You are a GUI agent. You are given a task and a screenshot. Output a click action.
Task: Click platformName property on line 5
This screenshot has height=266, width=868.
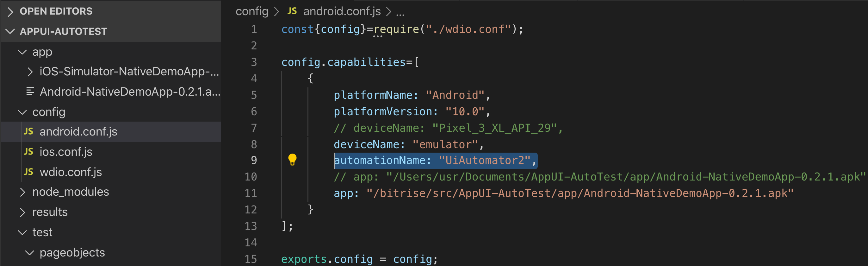coord(373,95)
